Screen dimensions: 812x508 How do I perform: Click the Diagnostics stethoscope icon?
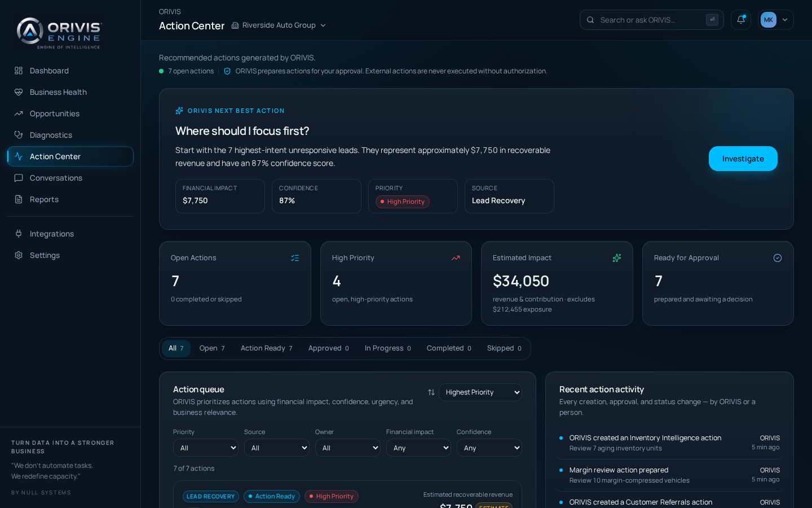19,135
